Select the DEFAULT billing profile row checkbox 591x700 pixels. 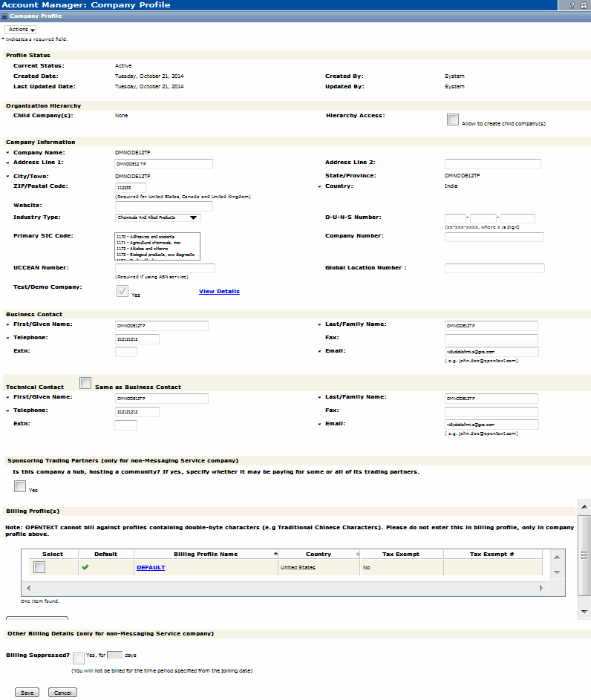click(x=39, y=567)
